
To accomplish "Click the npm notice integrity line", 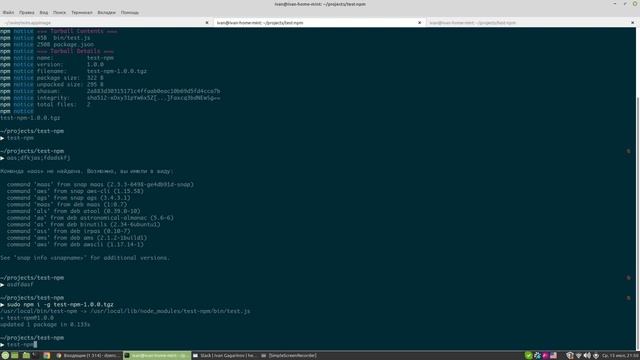I will click(110, 98).
